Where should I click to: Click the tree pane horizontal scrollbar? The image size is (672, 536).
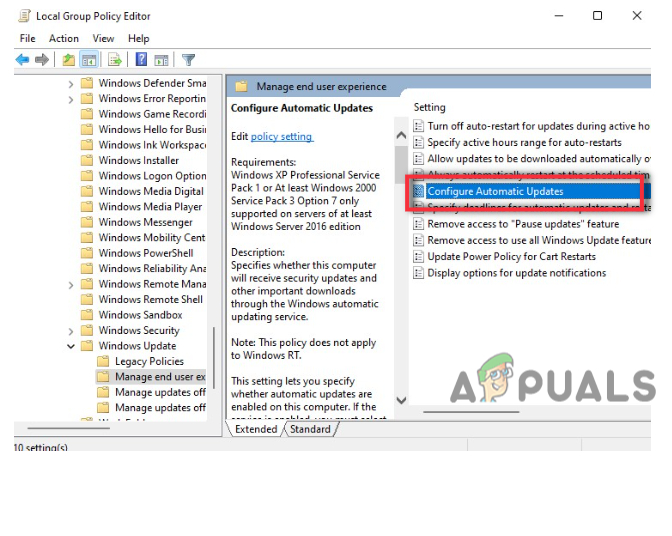tap(69, 428)
